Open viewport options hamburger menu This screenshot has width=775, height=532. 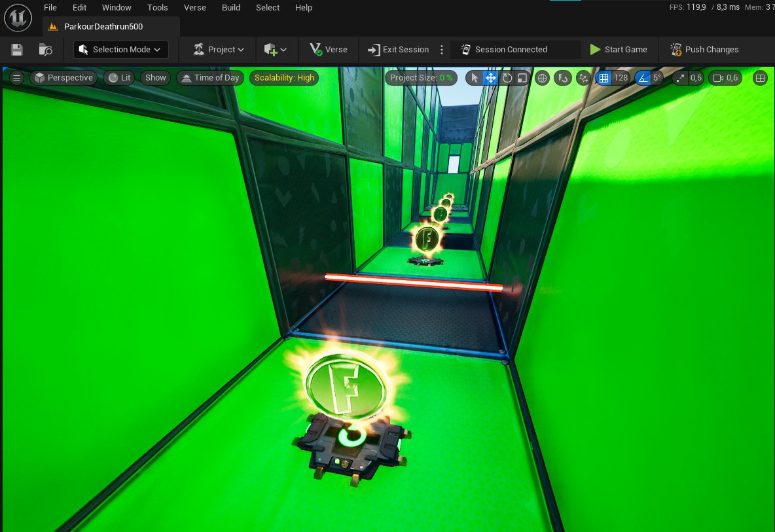click(x=16, y=78)
